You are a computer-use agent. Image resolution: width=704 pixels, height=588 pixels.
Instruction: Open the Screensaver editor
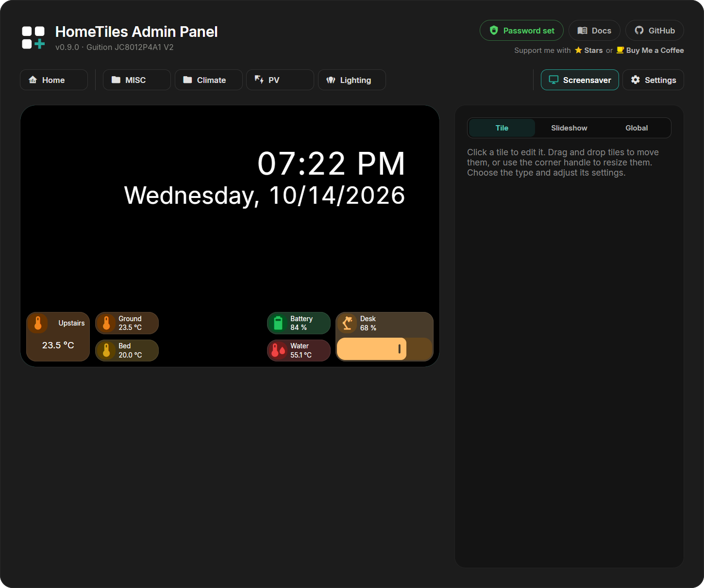(x=580, y=80)
